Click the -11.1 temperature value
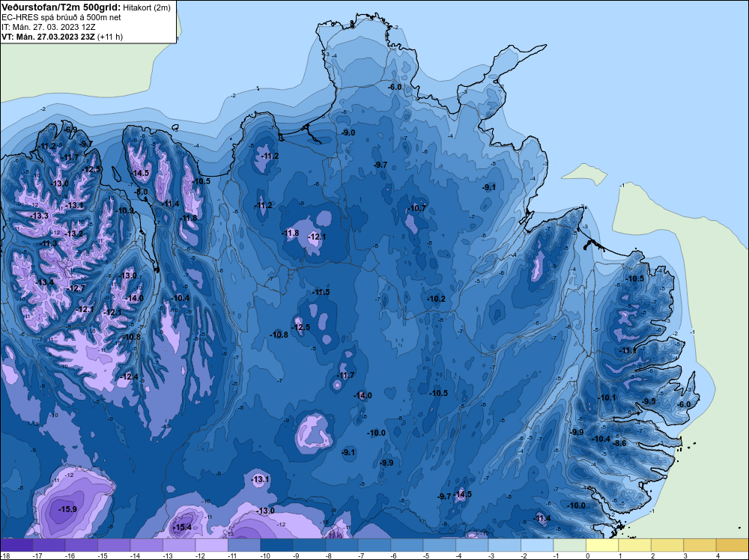Screen dimensions: 749x560 [x=628, y=350]
